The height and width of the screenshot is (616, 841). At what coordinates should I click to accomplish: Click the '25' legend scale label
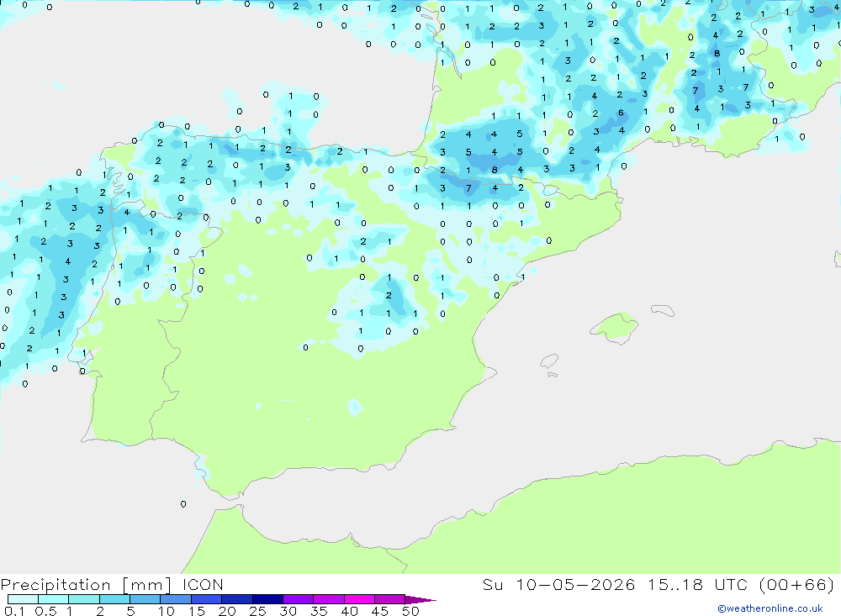point(257,611)
